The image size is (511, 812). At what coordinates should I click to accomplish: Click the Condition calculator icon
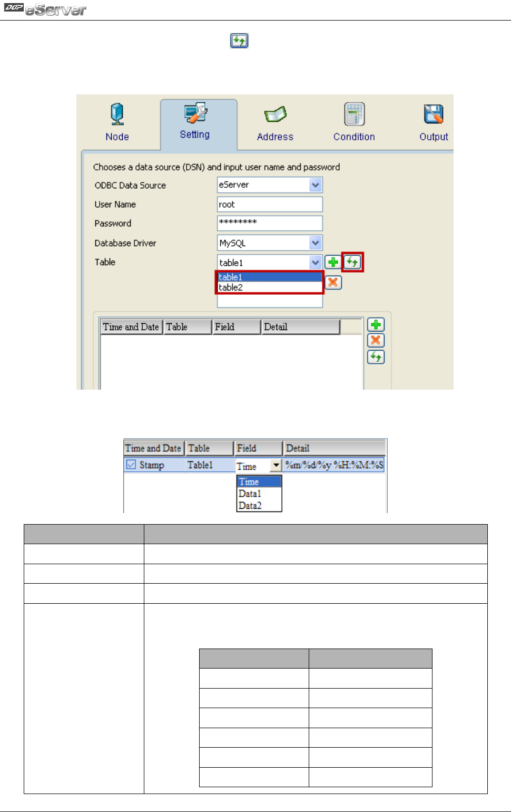click(x=354, y=114)
